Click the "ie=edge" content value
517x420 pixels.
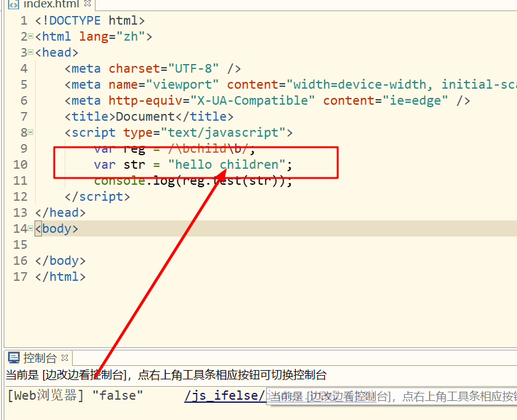[415, 100]
